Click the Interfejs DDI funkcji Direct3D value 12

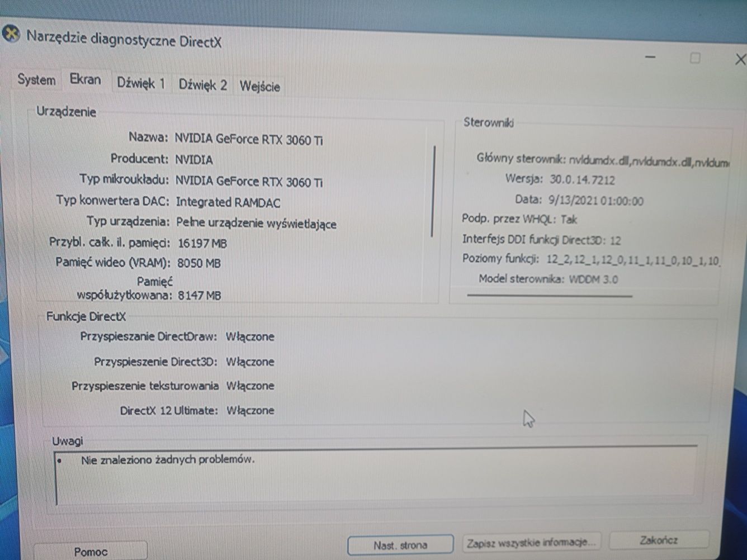tap(616, 241)
